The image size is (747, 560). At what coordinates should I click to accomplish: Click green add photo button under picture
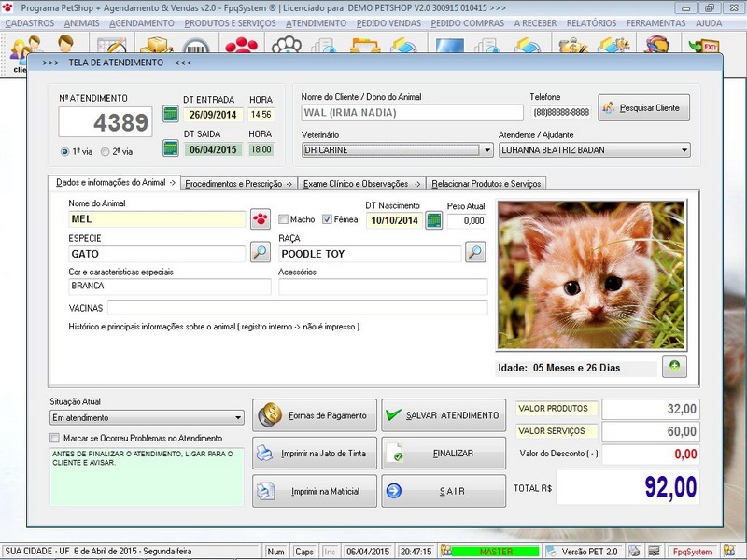coord(674,367)
